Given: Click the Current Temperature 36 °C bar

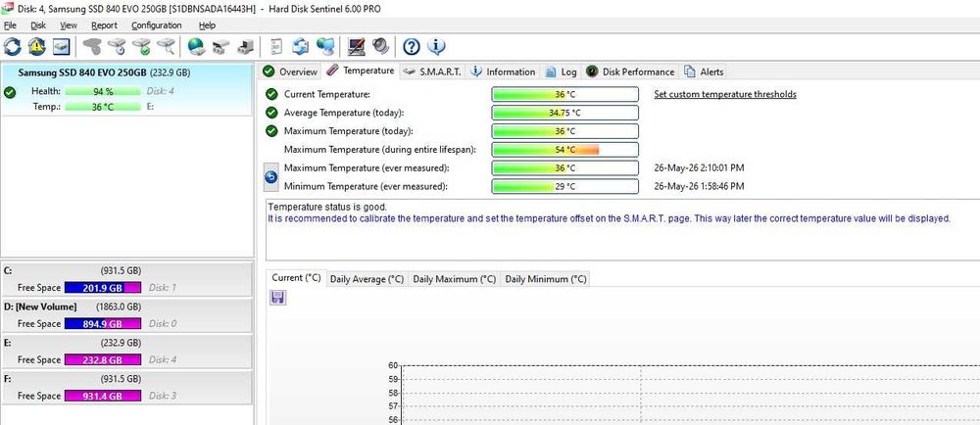Looking at the screenshot, I should [x=565, y=94].
